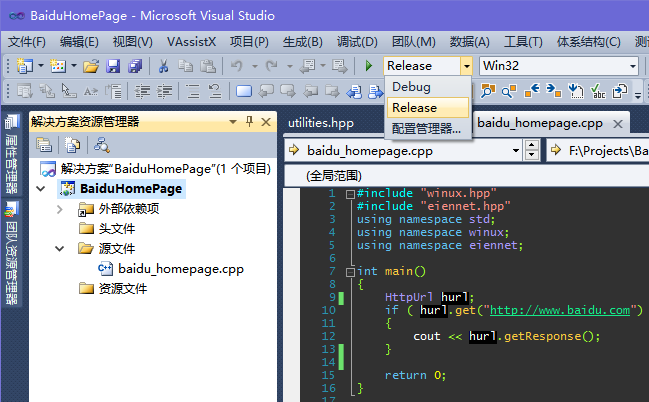The image size is (649, 402).
Task: Open the Add New Item dropdown arrow
Action: 74,65
